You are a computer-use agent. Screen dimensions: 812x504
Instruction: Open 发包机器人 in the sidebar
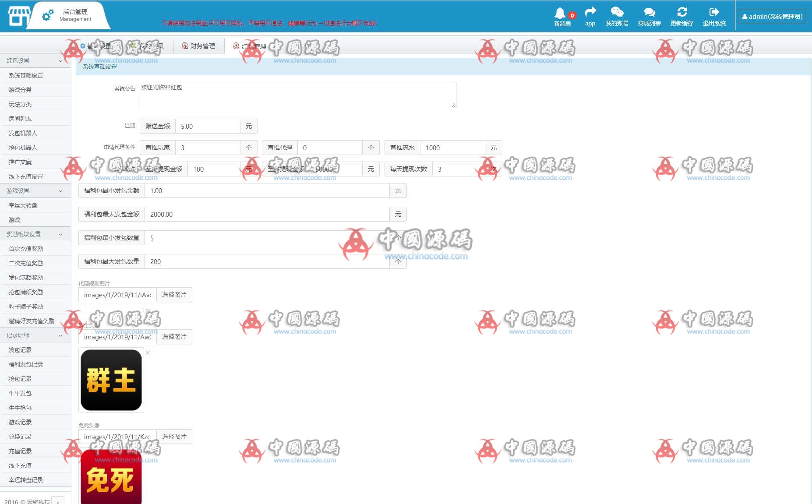tap(35, 133)
